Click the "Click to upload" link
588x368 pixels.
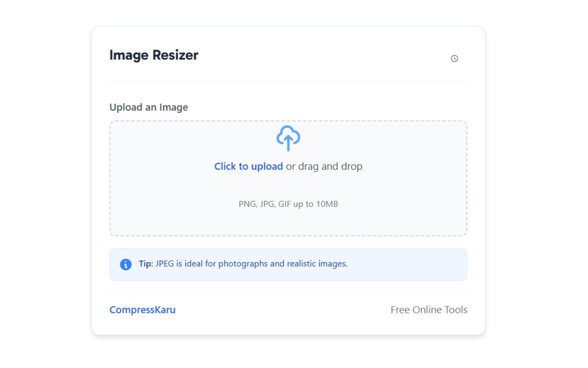(249, 167)
